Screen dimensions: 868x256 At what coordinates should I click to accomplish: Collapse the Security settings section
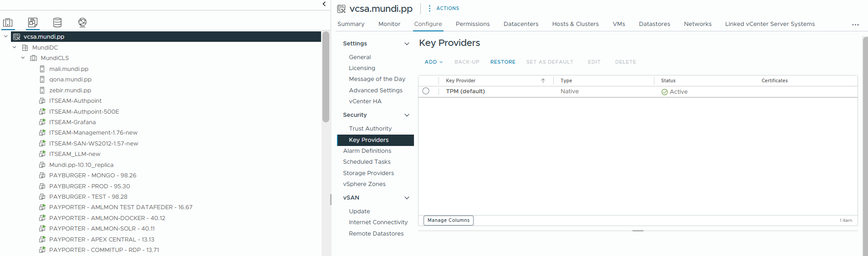407,115
